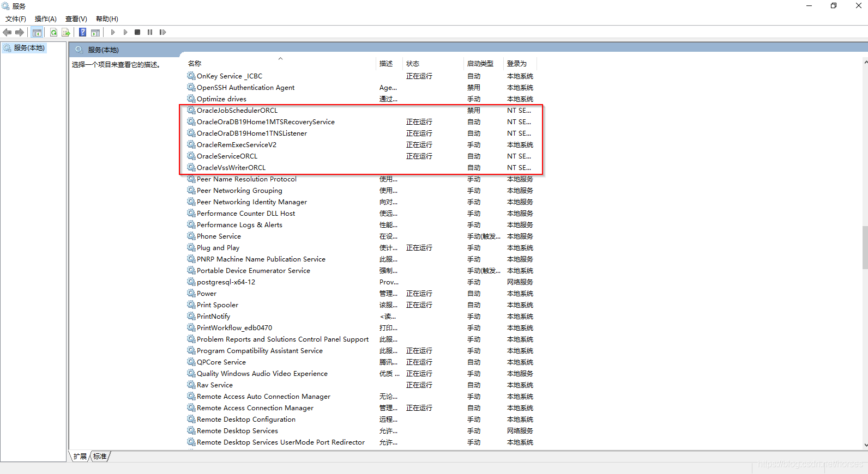Click the scrollbar up arrow at list top
Image resolution: width=868 pixels, height=474 pixels.
[x=865, y=63]
